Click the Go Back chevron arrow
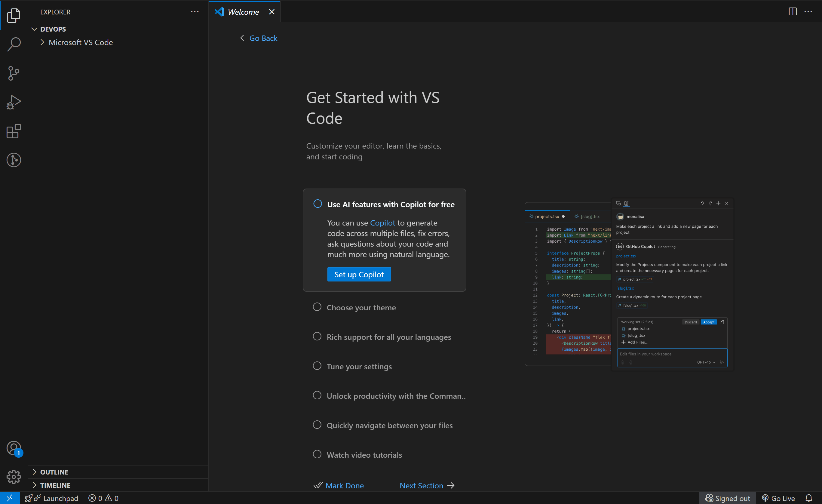822x504 pixels. 242,38
